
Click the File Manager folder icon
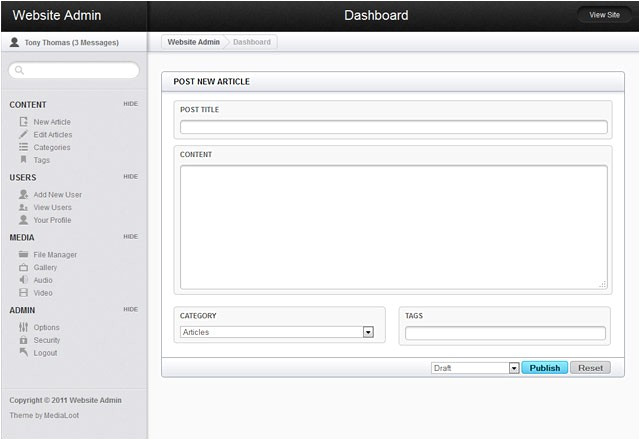click(24, 255)
